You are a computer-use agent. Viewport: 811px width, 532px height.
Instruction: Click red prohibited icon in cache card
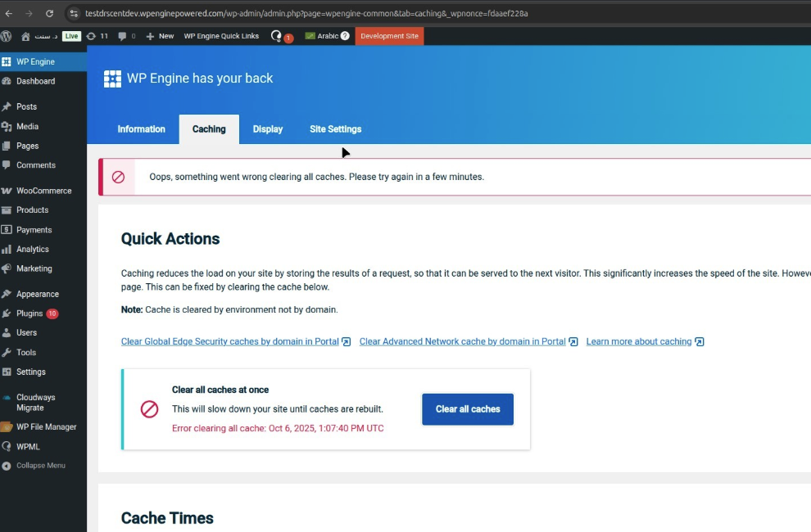click(x=149, y=409)
